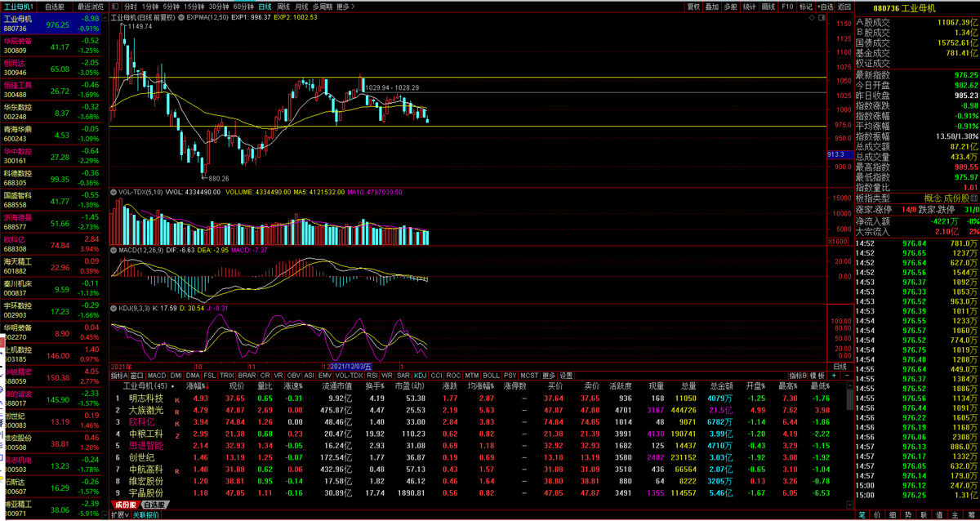Image resolution: width=980 pixels, height=521 pixels.
Task: Click the 关联报价 link
Action: pos(146,515)
